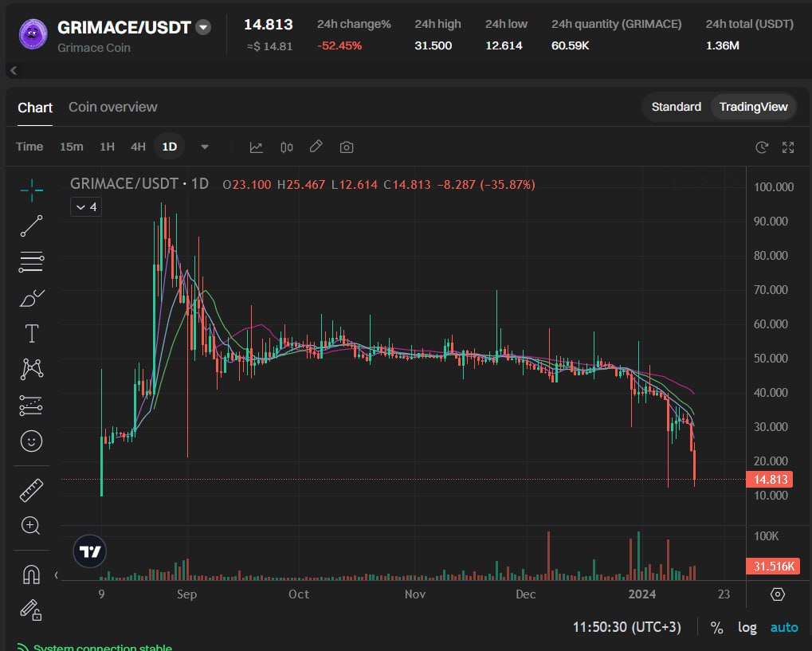Click the 24h quantity value 60.59K
The image size is (812, 651).
coord(571,45)
